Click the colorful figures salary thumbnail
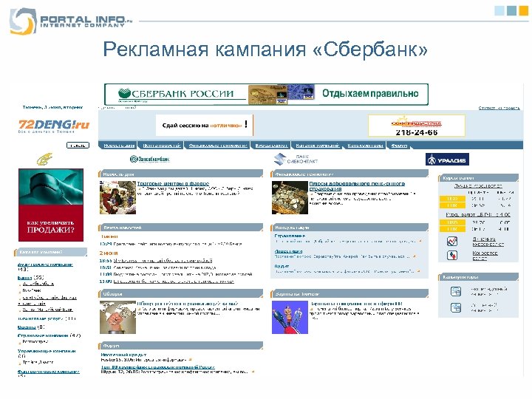The height and width of the screenshot is (399, 532). coord(290,317)
